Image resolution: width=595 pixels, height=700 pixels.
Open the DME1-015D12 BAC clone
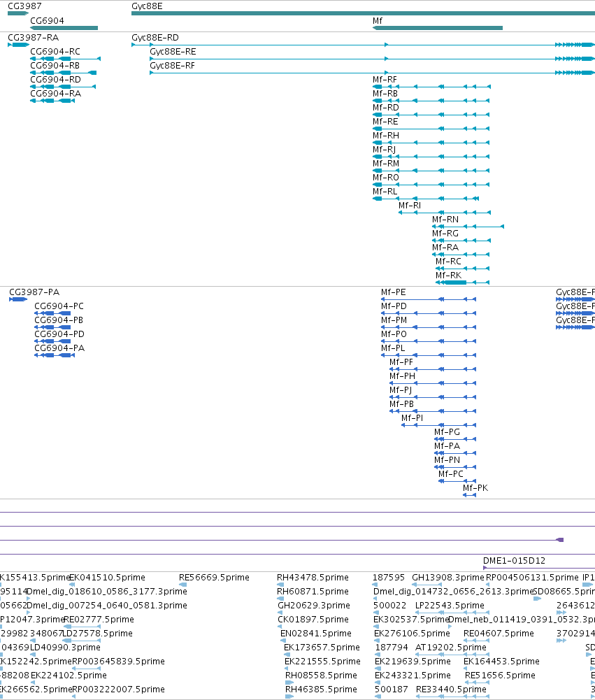[x=539, y=568]
